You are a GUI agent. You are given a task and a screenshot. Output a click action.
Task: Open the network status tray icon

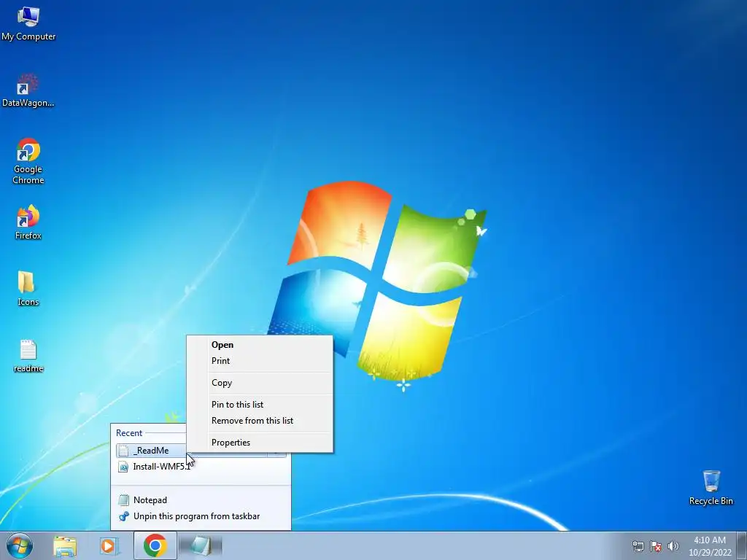tap(638, 546)
